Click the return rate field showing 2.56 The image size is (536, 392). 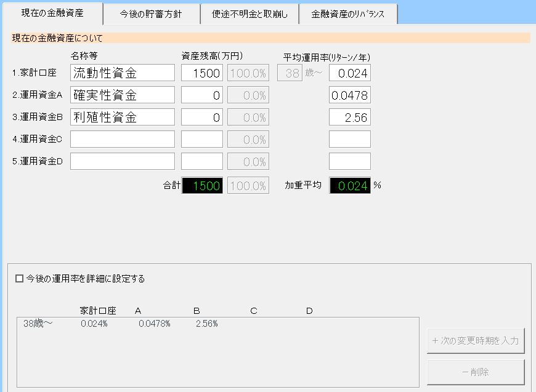(x=350, y=118)
